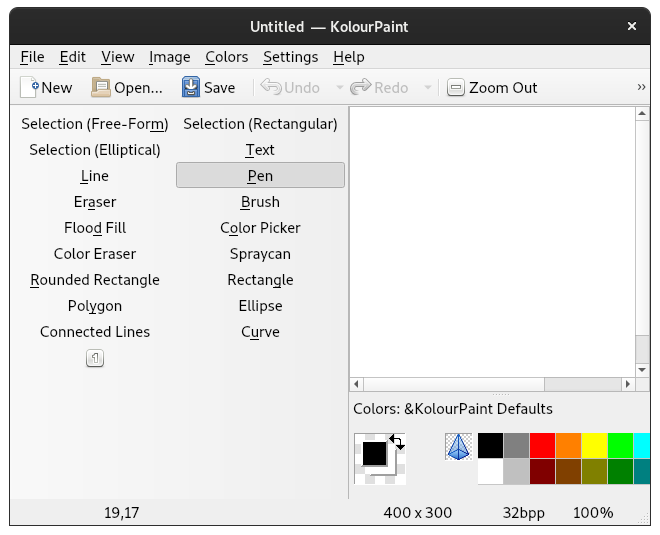
Task: Toggle the Pen tool
Action: pos(260,175)
